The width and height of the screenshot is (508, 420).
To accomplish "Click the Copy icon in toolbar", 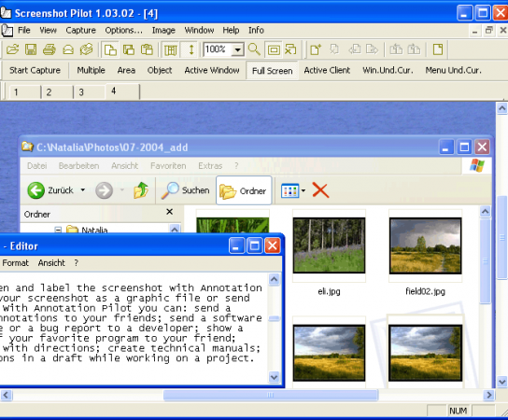I will tap(110, 49).
